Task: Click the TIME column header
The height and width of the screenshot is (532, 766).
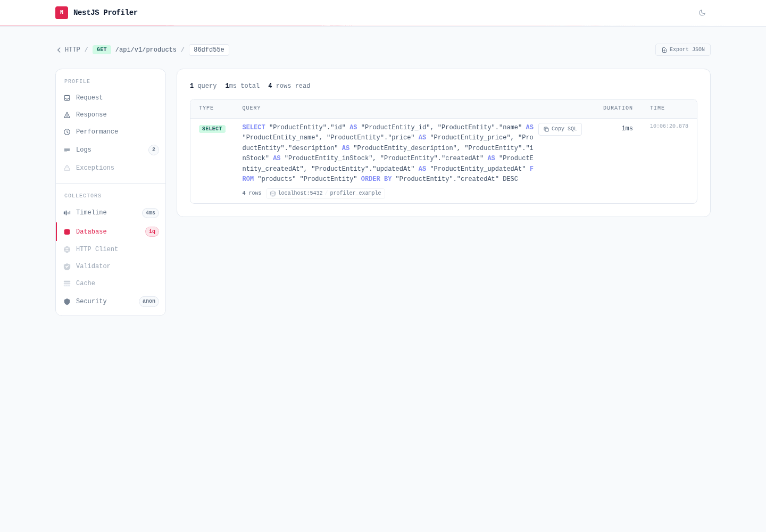Action: coord(657,109)
